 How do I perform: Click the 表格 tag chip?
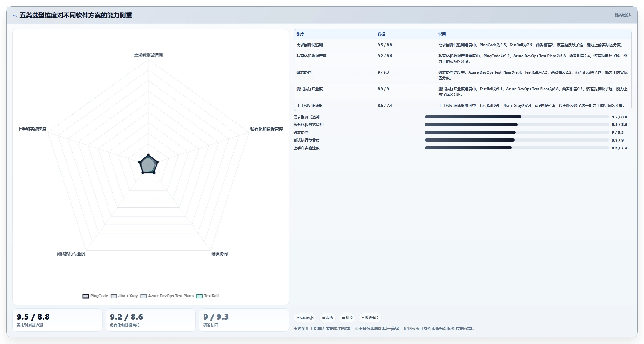click(327, 318)
